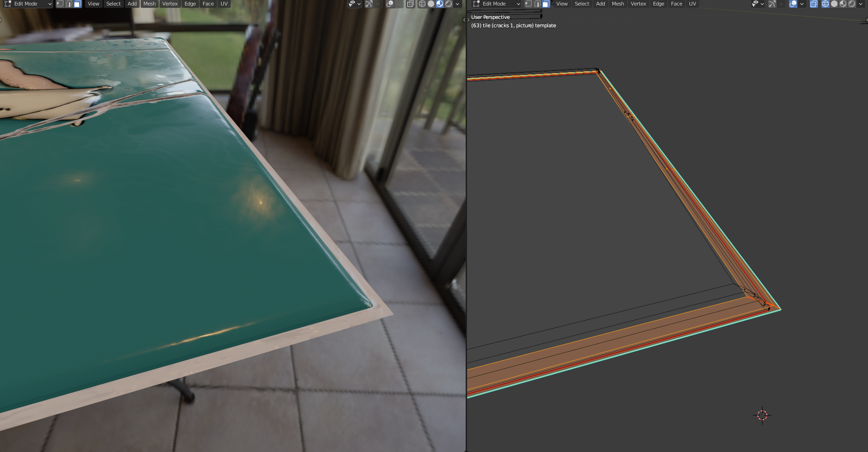The height and width of the screenshot is (452, 868).
Task: Open Vertex menu in left viewport
Action: click(170, 4)
